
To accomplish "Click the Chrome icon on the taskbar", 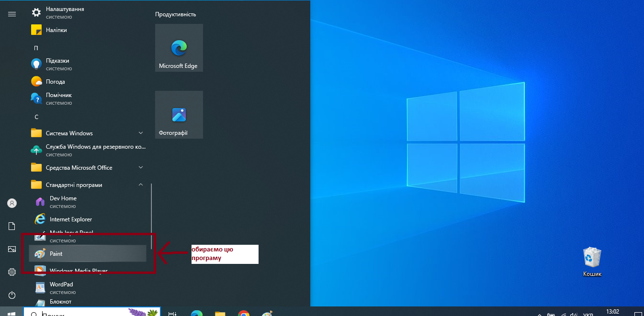I will tap(244, 314).
